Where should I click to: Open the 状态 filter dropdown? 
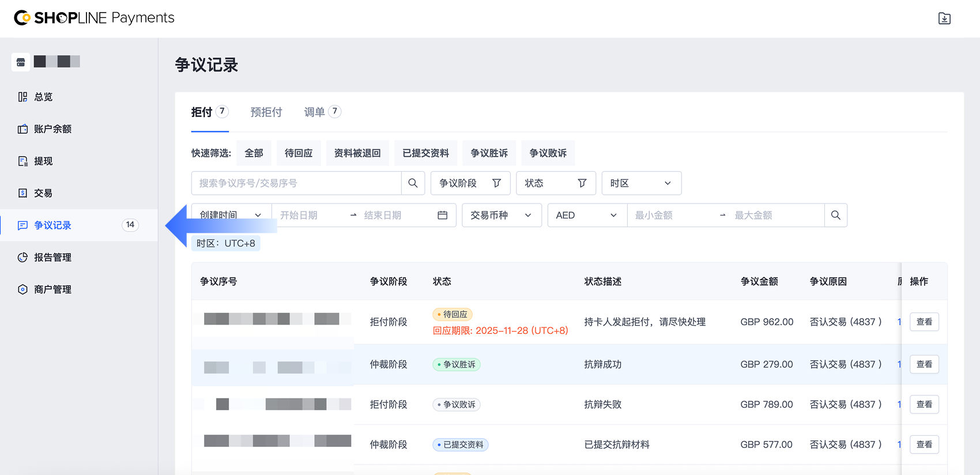[x=556, y=183]
